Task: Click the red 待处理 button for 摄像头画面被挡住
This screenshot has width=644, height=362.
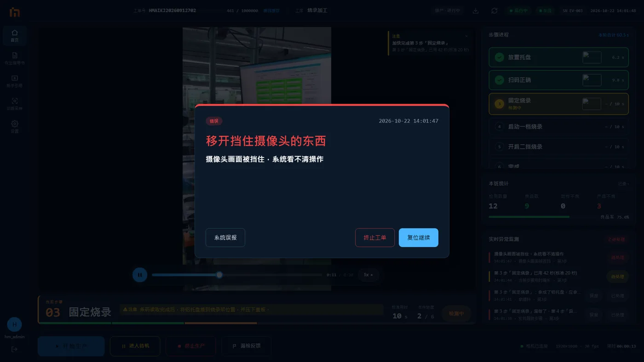Action: click(617, 258)
